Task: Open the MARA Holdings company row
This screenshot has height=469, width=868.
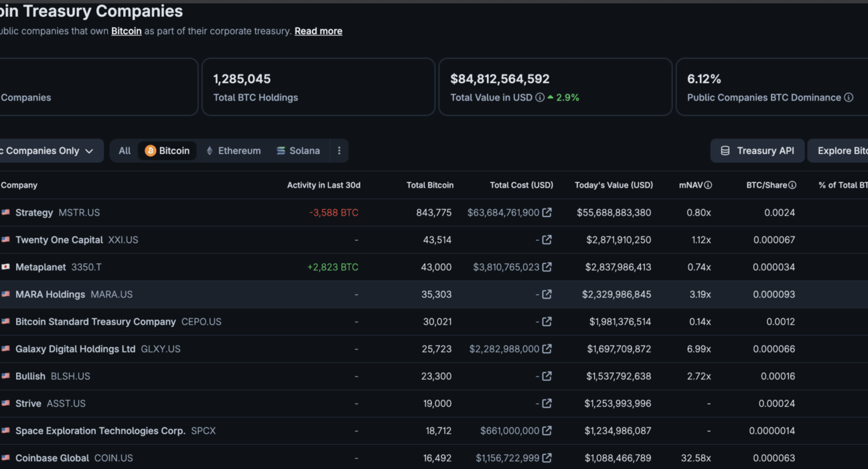Action: (x=434, y=294)
